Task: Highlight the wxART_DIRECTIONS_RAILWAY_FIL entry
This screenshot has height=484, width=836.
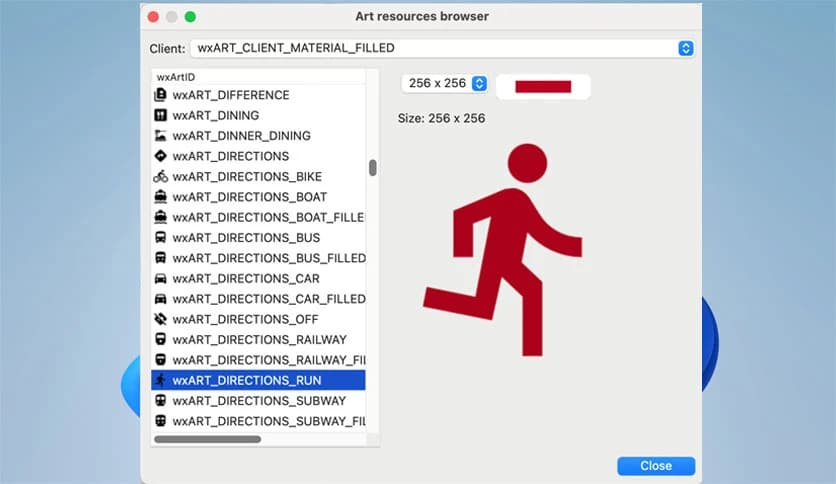Action: [x=269, y=360]
